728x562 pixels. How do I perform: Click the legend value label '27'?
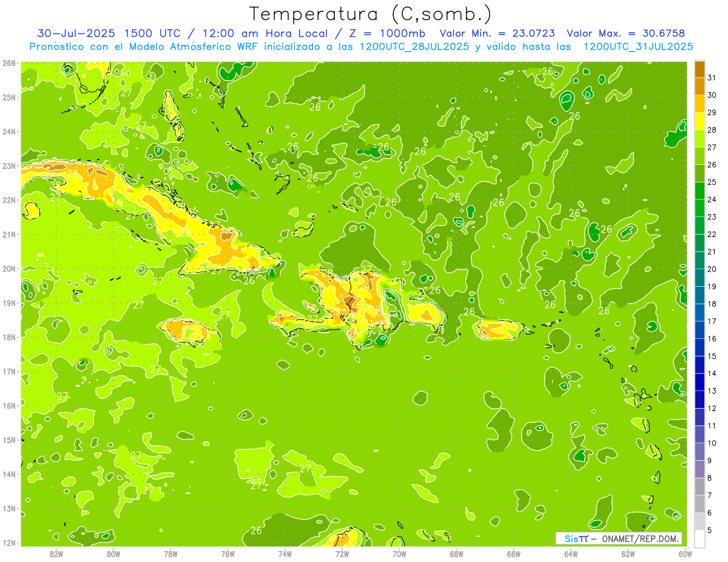coord(712,147)
